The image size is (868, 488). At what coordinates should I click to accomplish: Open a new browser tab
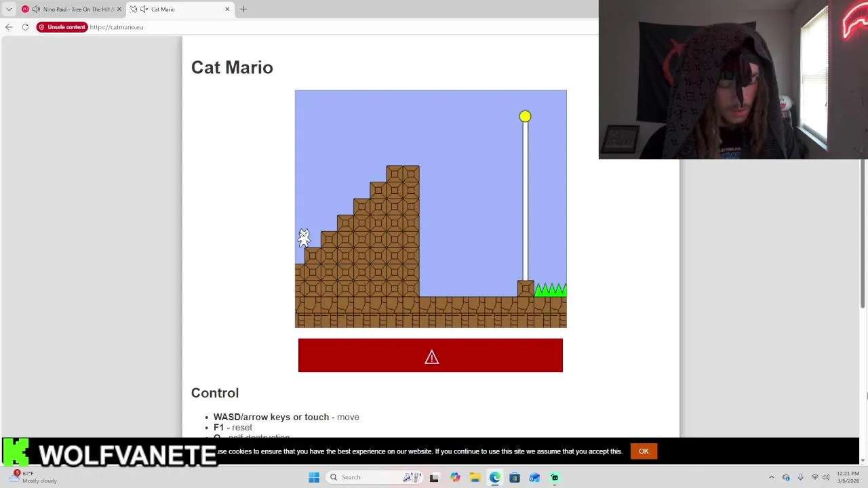tap(243, 9)
